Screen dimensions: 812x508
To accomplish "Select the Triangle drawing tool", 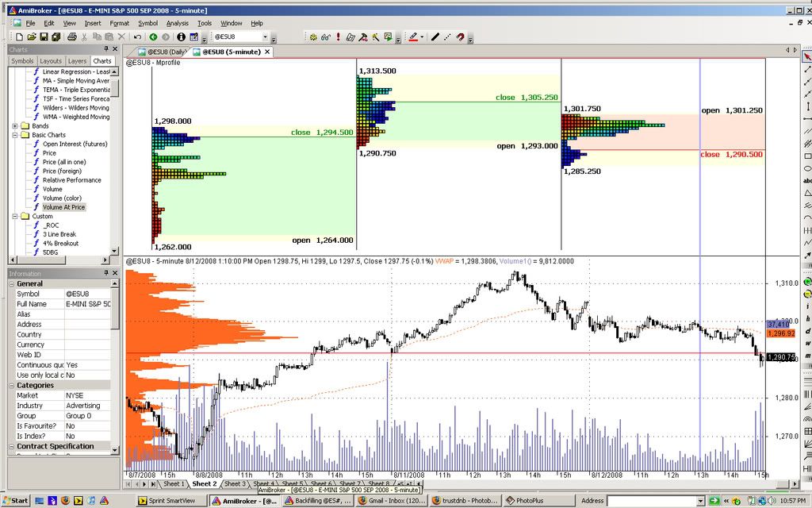I will [x=807, y=194].
